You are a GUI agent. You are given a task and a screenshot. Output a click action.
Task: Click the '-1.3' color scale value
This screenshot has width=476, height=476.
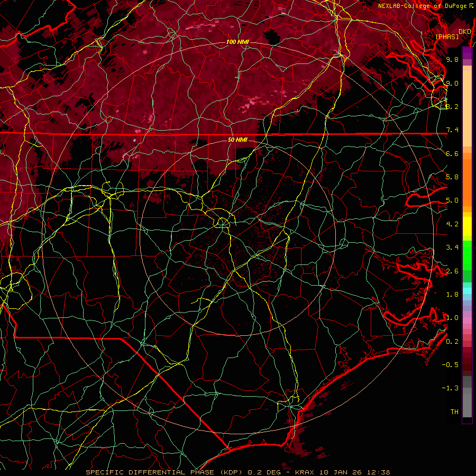tap(450, 388)
